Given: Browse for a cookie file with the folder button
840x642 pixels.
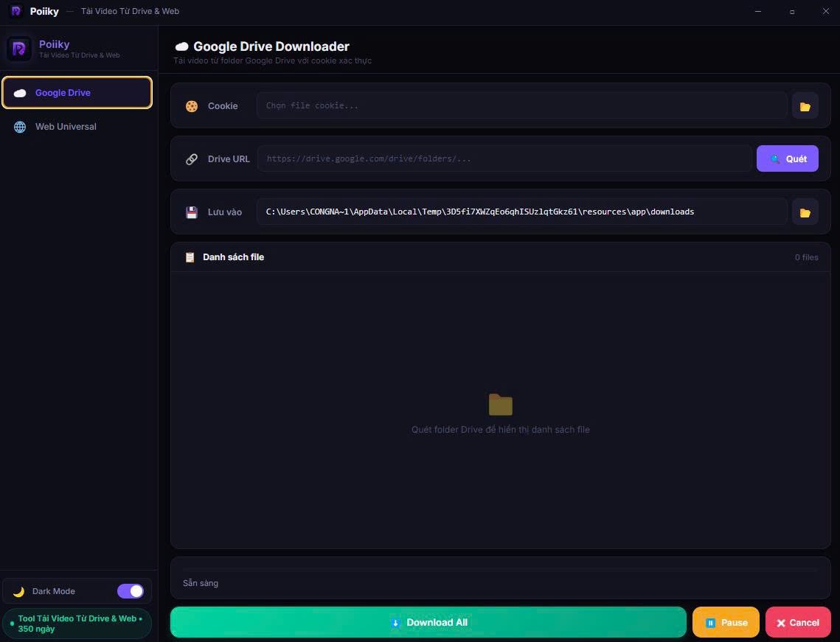Looking at the screenshot, I should coord(805,106).
